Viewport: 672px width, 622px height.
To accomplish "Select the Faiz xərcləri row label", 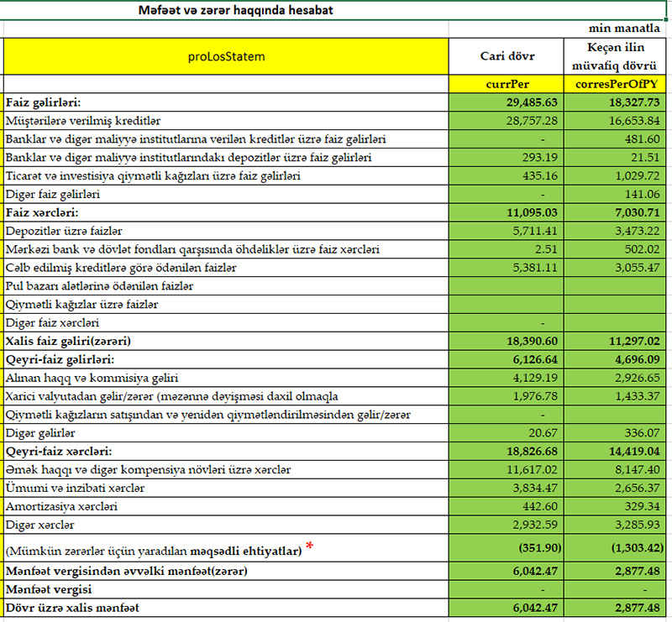I will coord(42,213).
